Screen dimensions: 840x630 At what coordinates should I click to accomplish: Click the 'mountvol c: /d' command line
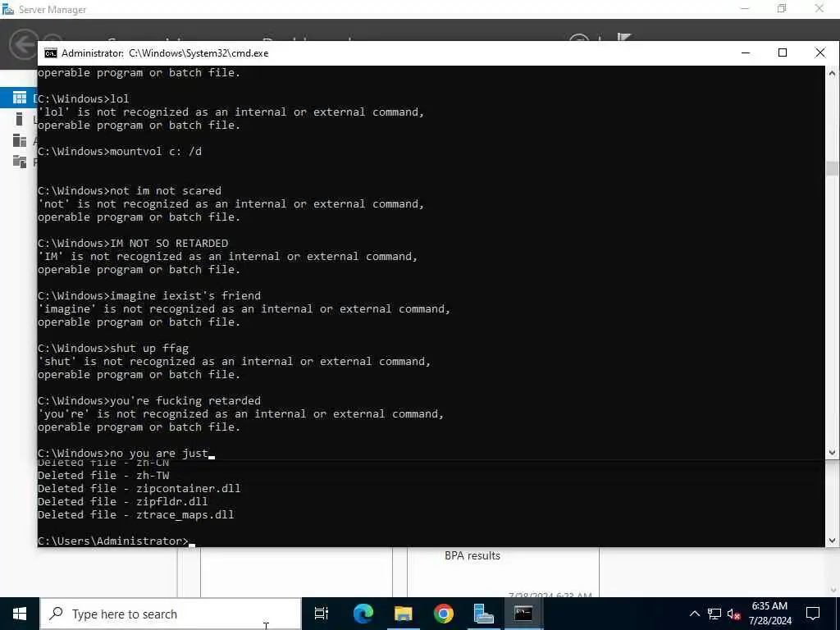coord(120,152)
